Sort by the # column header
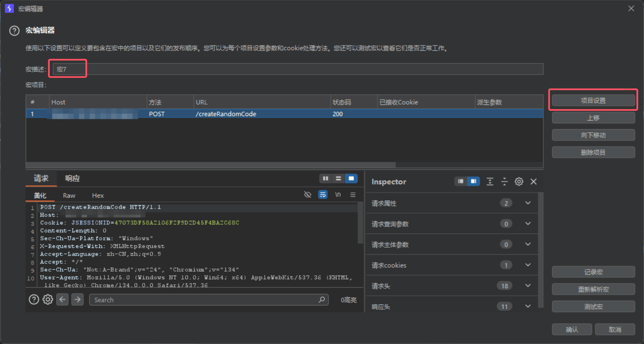 coord(38,102)
